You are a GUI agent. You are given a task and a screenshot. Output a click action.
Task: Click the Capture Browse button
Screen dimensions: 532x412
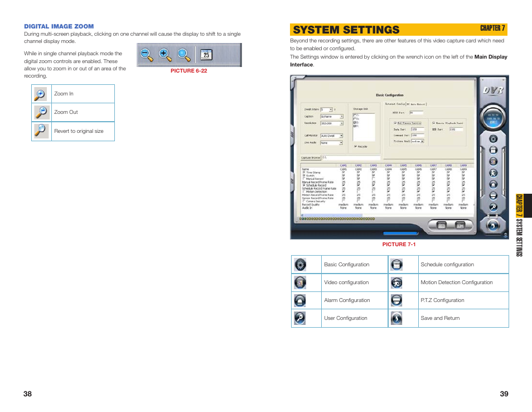pyautogui.click(x=311, y=157)
